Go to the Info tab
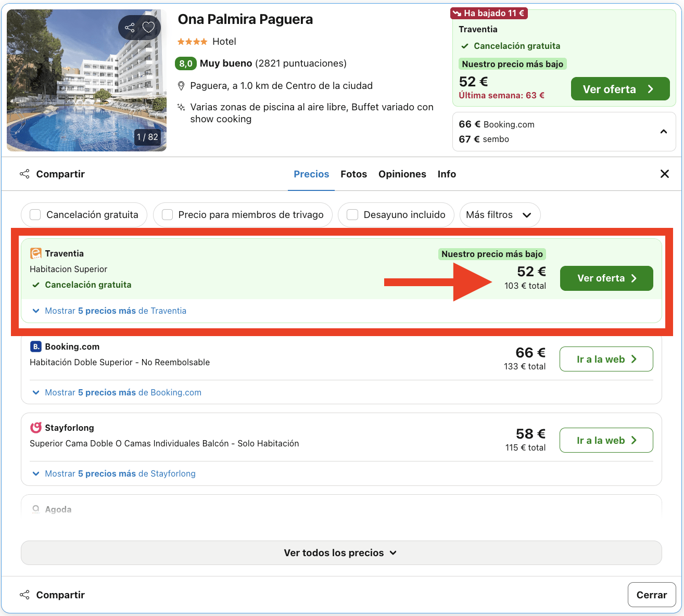This screenshot has width=684, height=616. (x=447, y=174)
